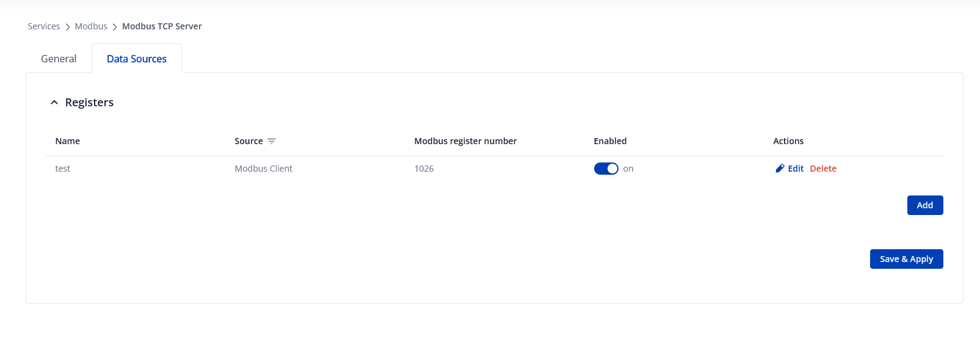Click the Actions column header
The width and height of the screenshot is (980, 350).
pyautogui.click(x=788, y=141)
